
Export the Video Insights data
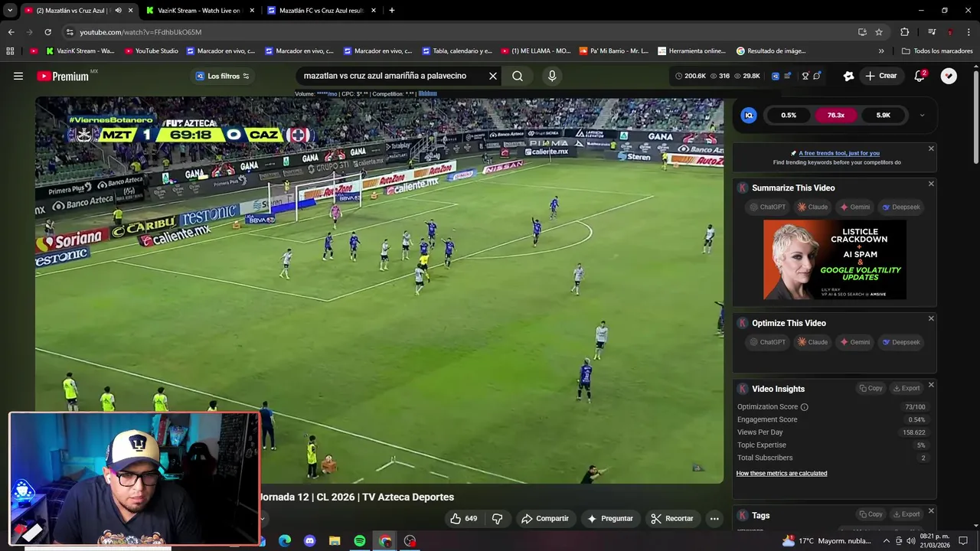pos(906,389)
